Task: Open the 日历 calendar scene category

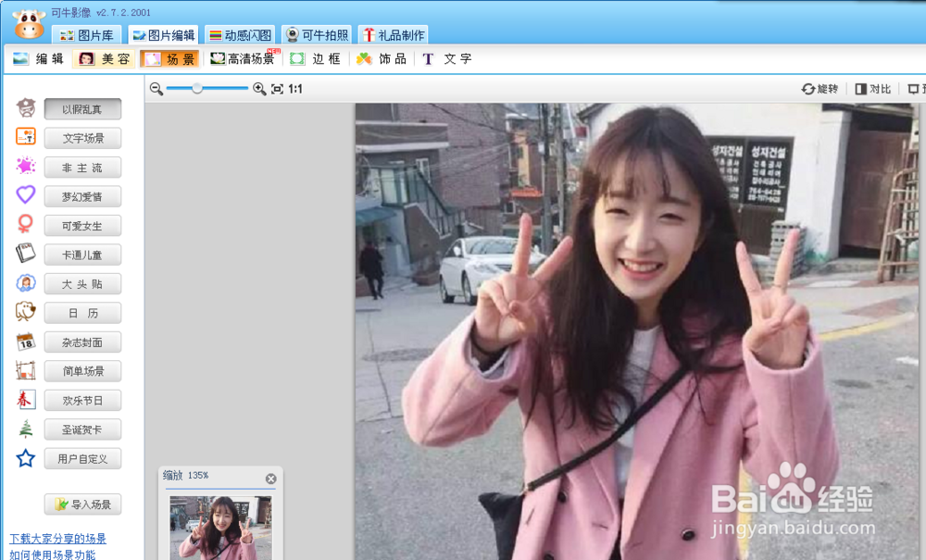Action: (x=82, y=313)
